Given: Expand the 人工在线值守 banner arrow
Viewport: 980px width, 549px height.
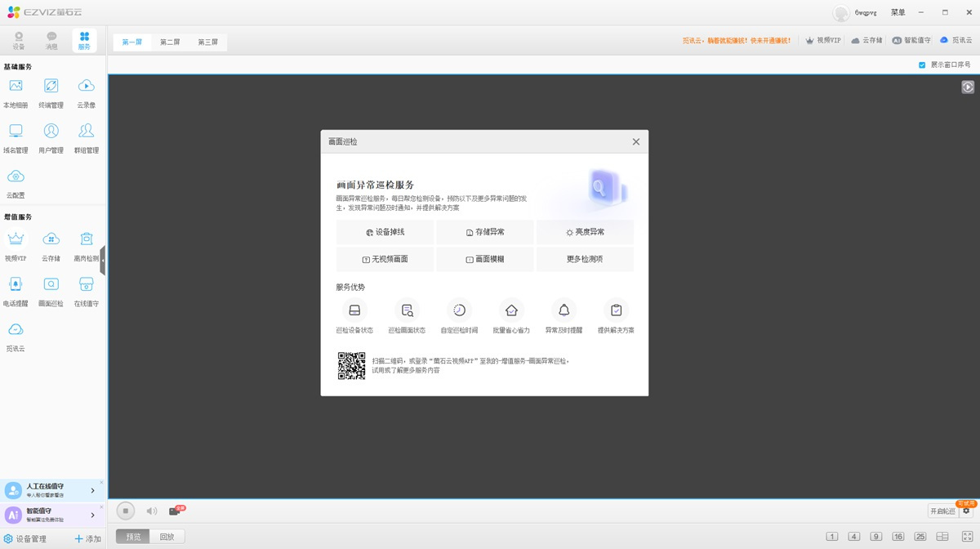Looking at the screenshot, I should (92, 490).
